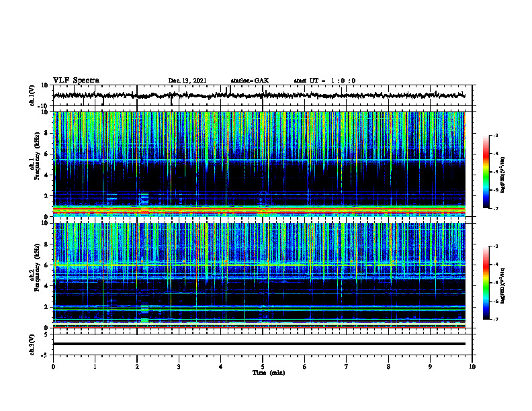
Task: Click the ch.2 "Frequency (kHz)" axis title
Action: click(37, 267)
